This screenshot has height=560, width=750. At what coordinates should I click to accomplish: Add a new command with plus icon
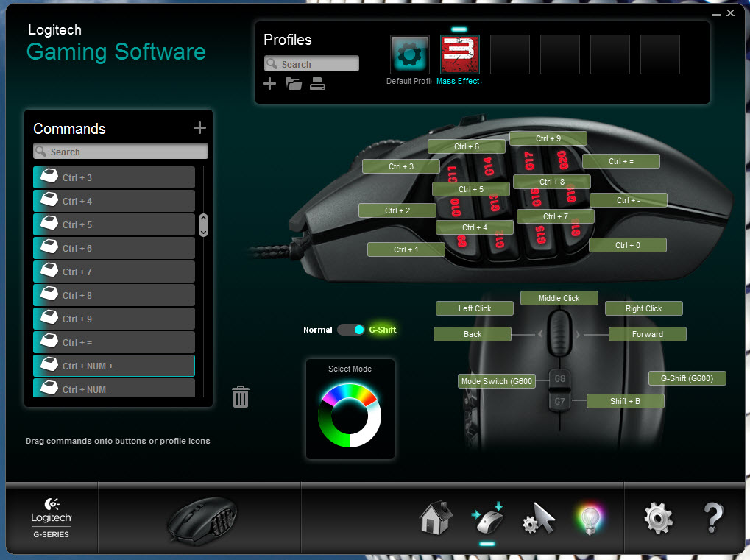199,128
